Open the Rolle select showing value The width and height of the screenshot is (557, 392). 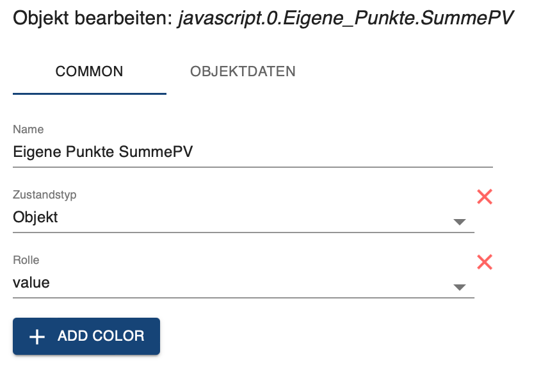tap(31, 282)
